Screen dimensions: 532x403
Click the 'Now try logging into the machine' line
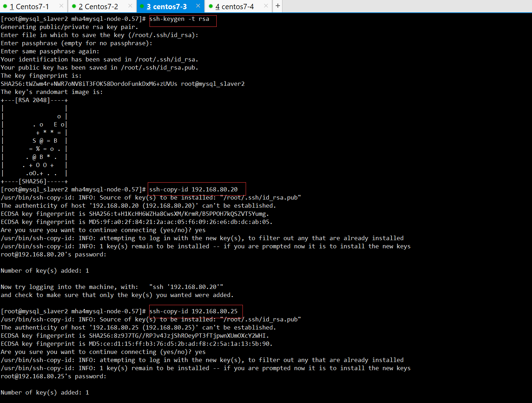tap(112, 287)
